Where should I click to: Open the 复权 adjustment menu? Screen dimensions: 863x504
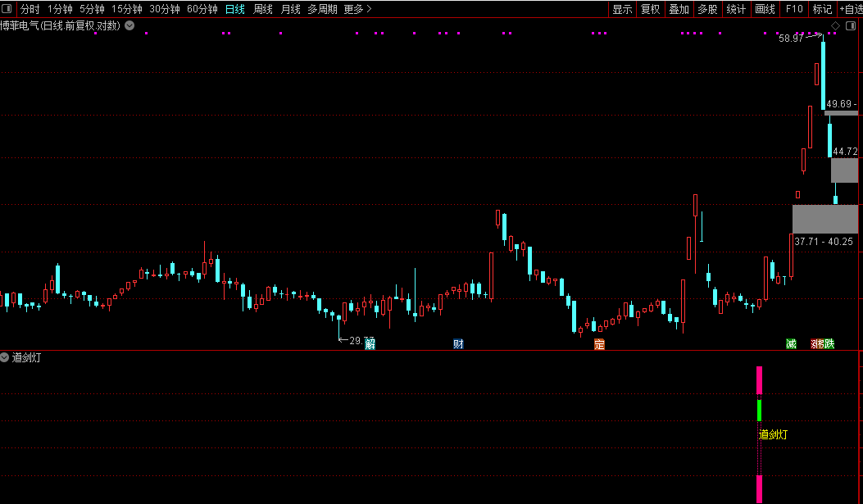651,9
